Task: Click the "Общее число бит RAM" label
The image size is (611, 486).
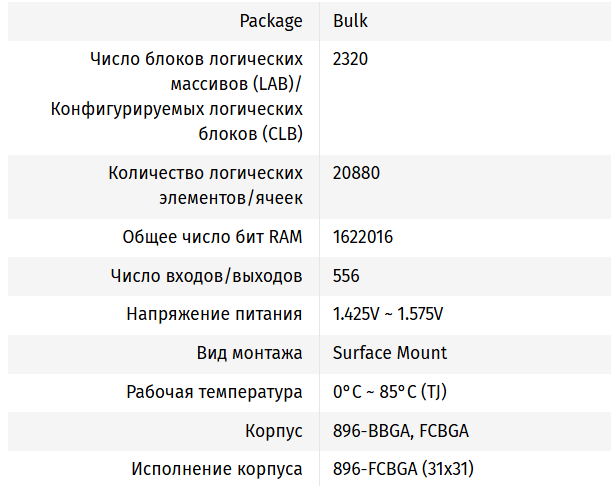Action: (212, 237)
